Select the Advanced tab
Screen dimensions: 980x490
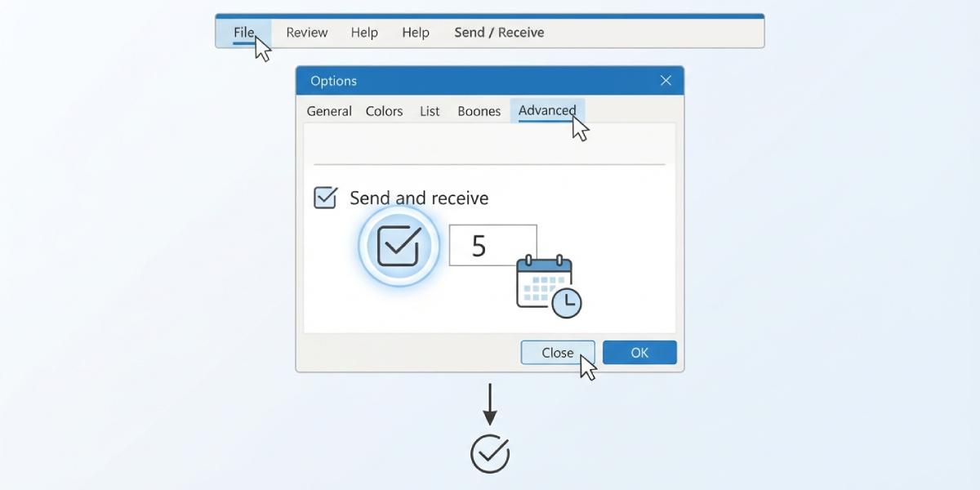[547, 110]
